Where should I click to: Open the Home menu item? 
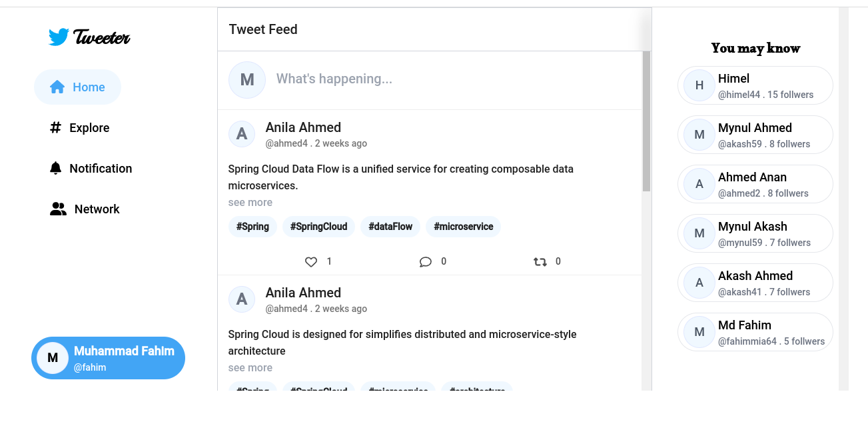pyautogui.click(x=78, y=87)
